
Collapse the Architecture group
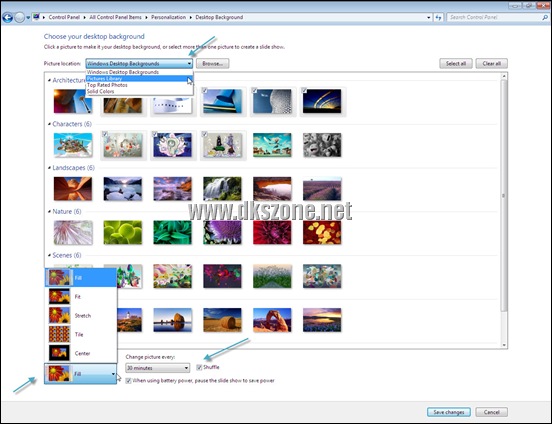click(49, 80)
